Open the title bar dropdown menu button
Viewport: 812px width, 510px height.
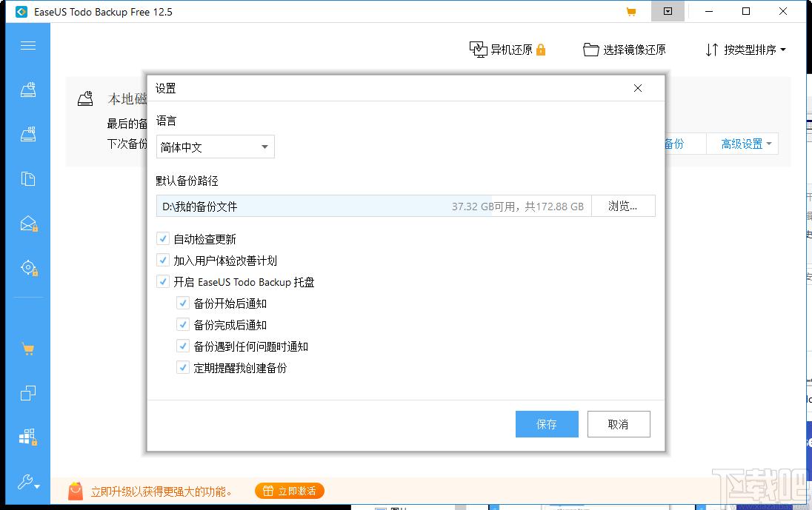click(x=668, y=11)
